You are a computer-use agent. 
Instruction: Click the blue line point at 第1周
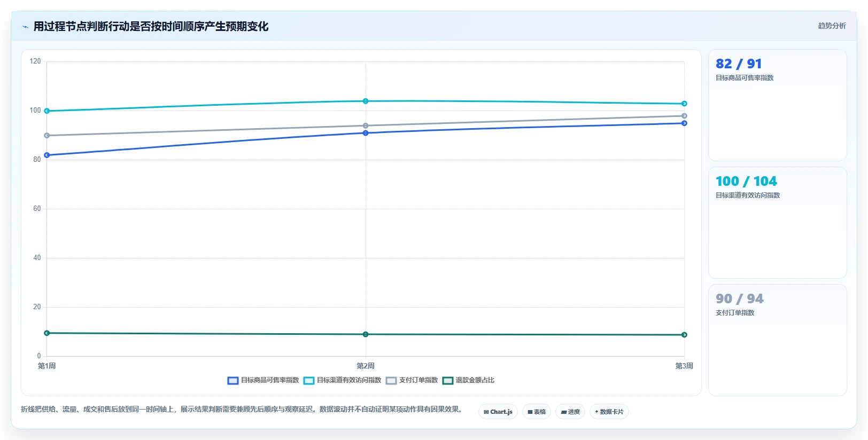click(x=47, y=155)
